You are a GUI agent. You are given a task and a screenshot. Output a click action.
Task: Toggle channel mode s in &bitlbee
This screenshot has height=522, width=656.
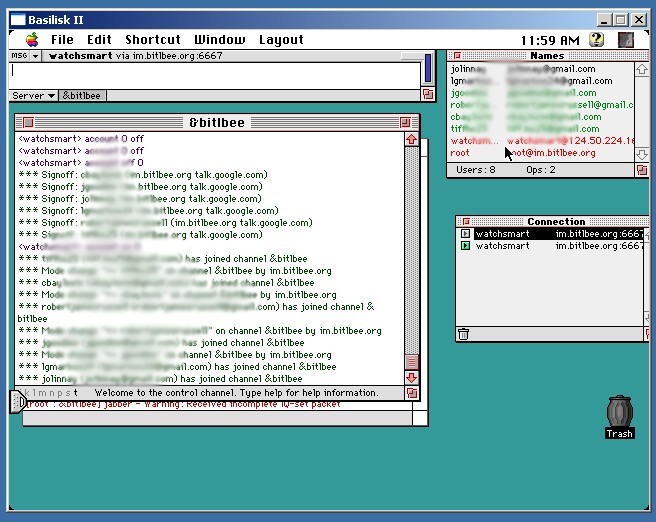[68, 393]
